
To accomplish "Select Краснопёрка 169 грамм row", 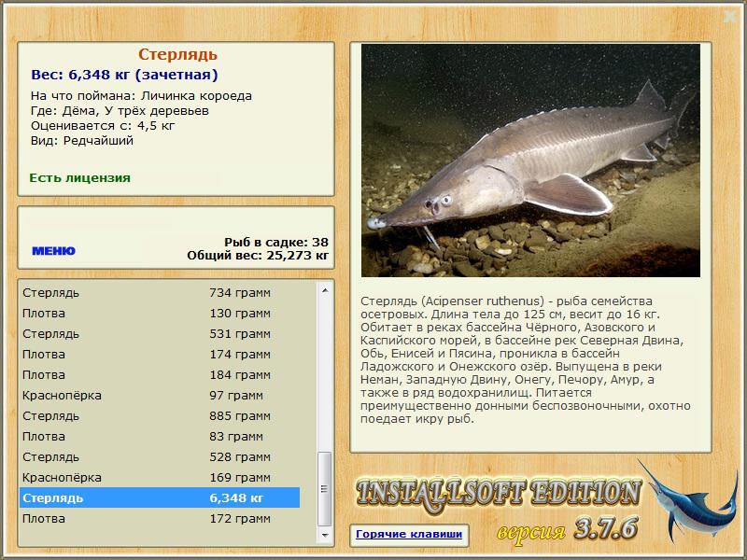I will click(x=160, y=477).
